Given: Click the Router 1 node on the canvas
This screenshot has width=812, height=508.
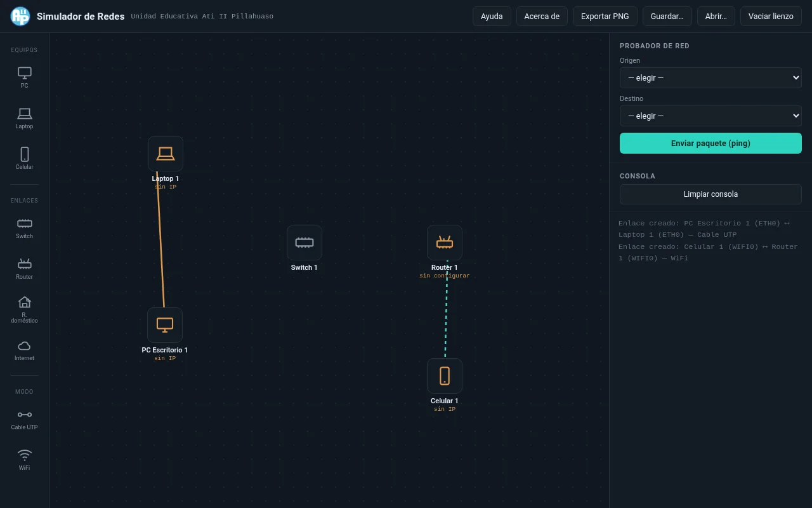Looking at the screenshot, I should coord(445,243).
